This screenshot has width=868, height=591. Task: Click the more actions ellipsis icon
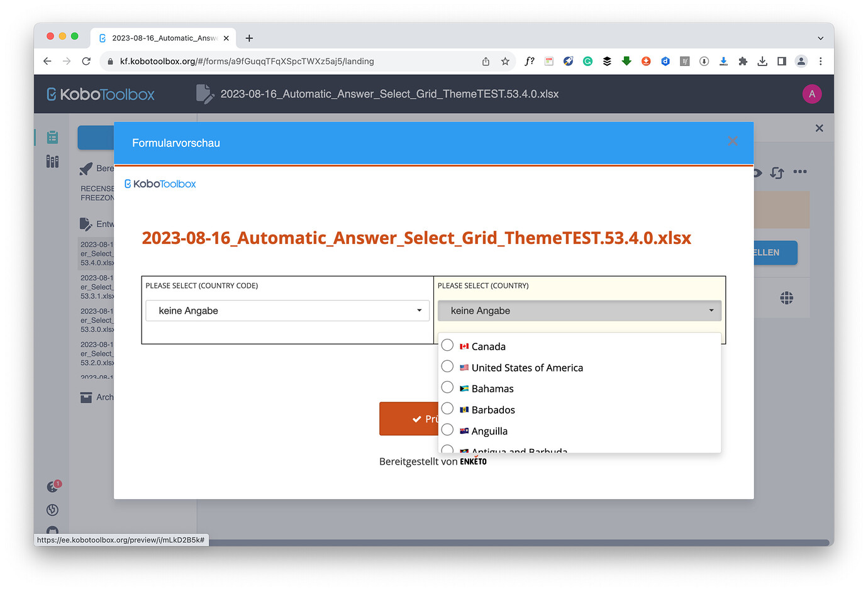coord(799,172)
